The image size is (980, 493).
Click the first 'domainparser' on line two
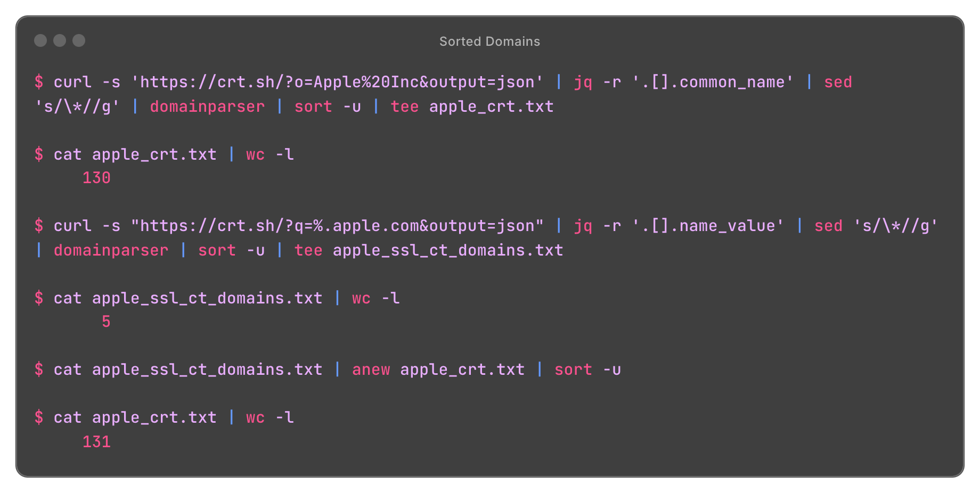point(207,106)
